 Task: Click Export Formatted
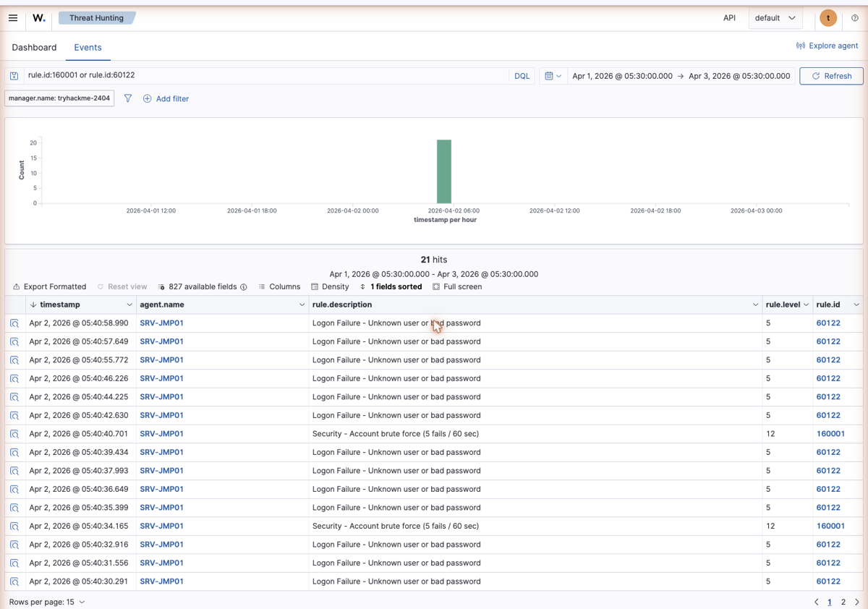[49, 287]
